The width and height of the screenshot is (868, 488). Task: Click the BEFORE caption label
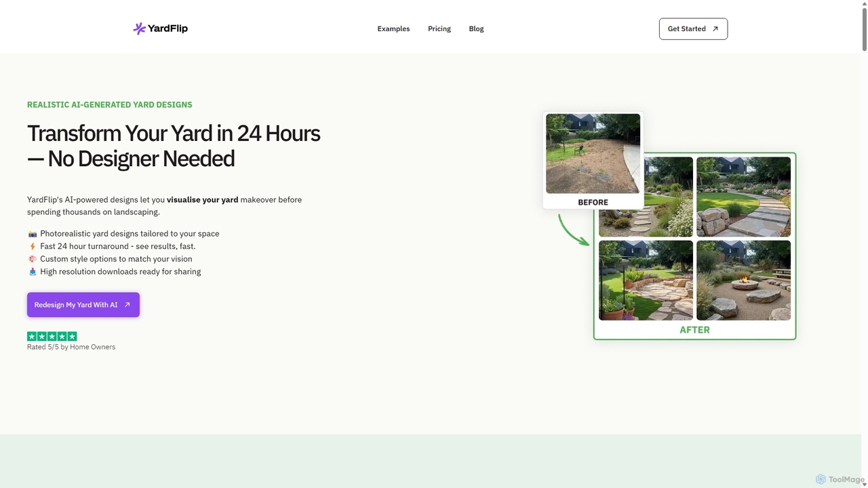coord(593,202)
